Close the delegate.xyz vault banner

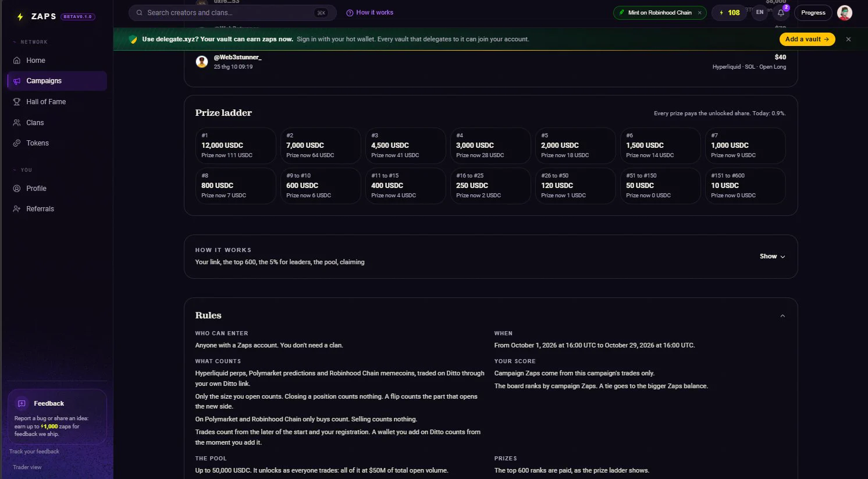848,39
